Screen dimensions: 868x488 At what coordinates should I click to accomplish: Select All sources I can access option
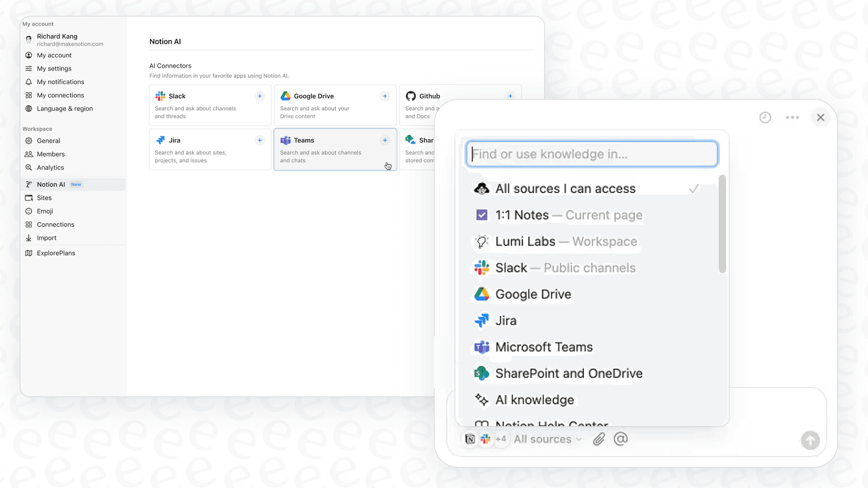pyautogui.click(x=565, y=189)
